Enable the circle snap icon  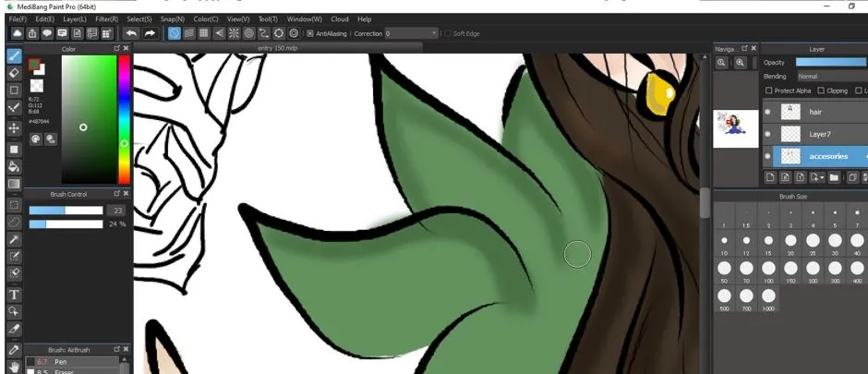pos(249,33)
